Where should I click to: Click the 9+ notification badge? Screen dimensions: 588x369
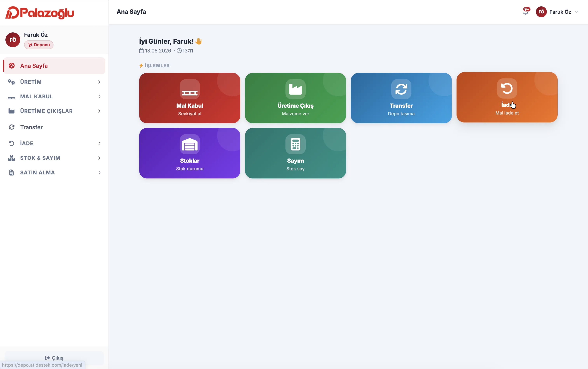pos(527,9)
